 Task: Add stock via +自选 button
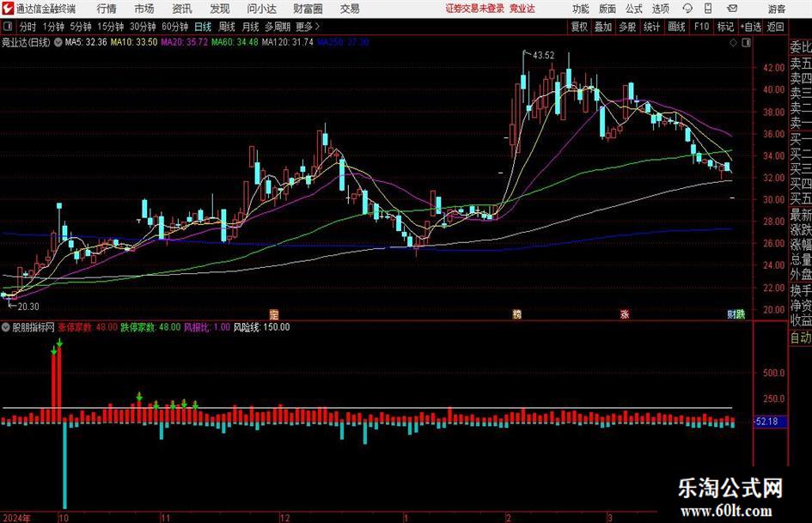(x=751, y=27)
